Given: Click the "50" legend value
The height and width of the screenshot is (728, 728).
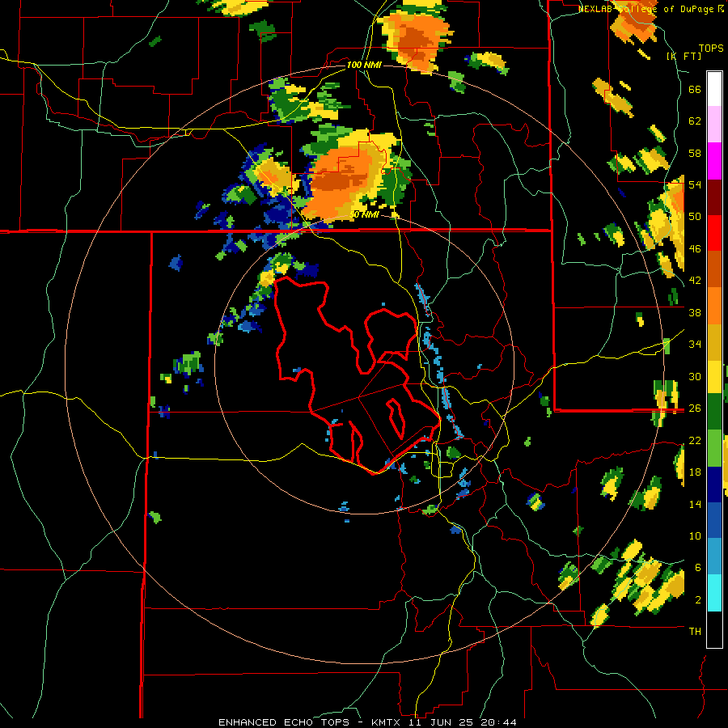Looking at the screenshot, I should tap(695, 217).
